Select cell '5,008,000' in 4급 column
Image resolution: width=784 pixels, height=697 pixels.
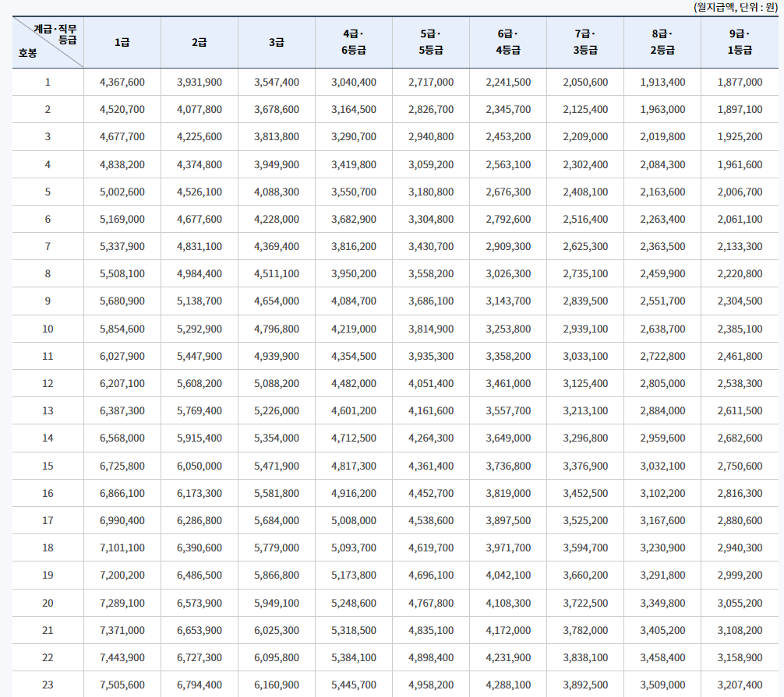pyautogui.click(x=354, y=520)
